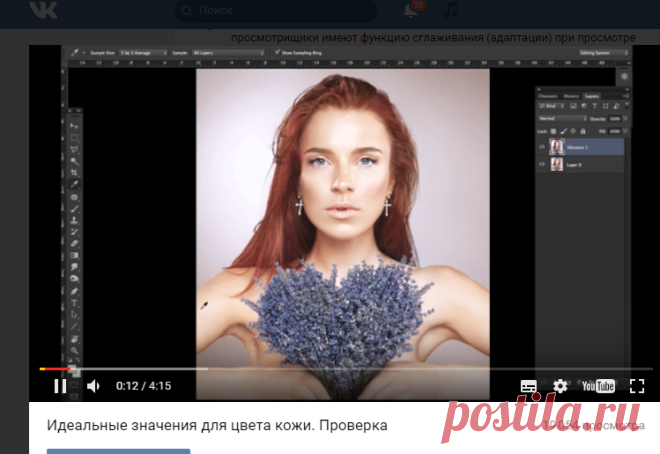This screenshot has width=660, height=454.
Task: Open video on YouTube
Action: [598, 386]
